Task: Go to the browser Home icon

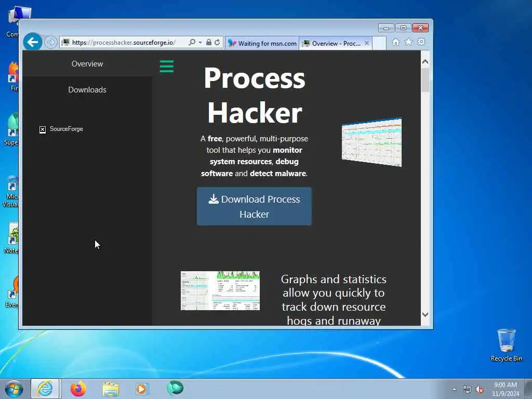Action: click(x=395, y=42)
